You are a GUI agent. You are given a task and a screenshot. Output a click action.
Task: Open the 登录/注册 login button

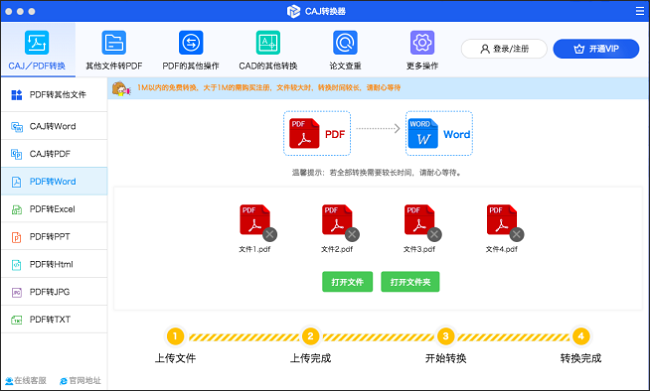(x=504, y=49)
